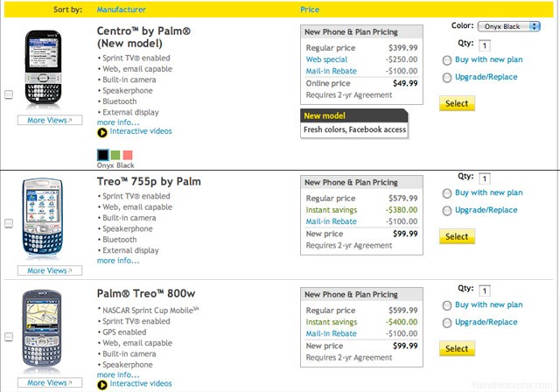The height and width of the screenshot is (392, 560).
Task: Sort phones by Manufacturer
Action: (121, 10)
